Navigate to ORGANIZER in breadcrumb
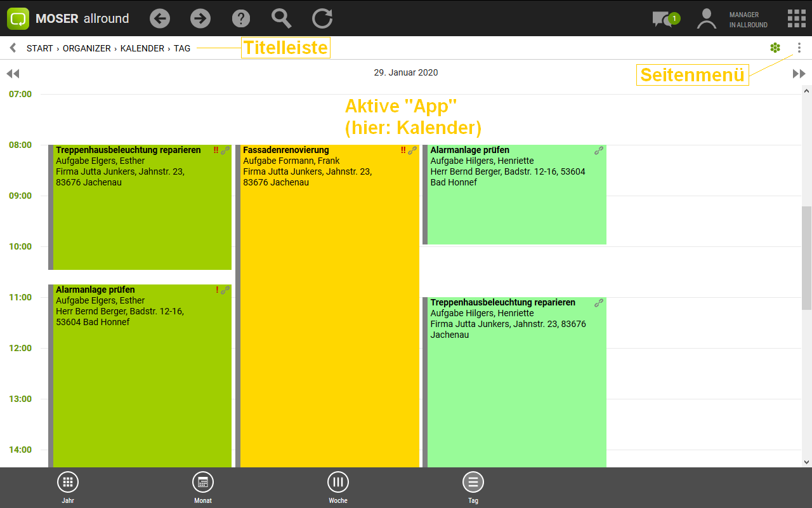The height and width of the screenshot is (508, 812). click(x=87, y=48)
